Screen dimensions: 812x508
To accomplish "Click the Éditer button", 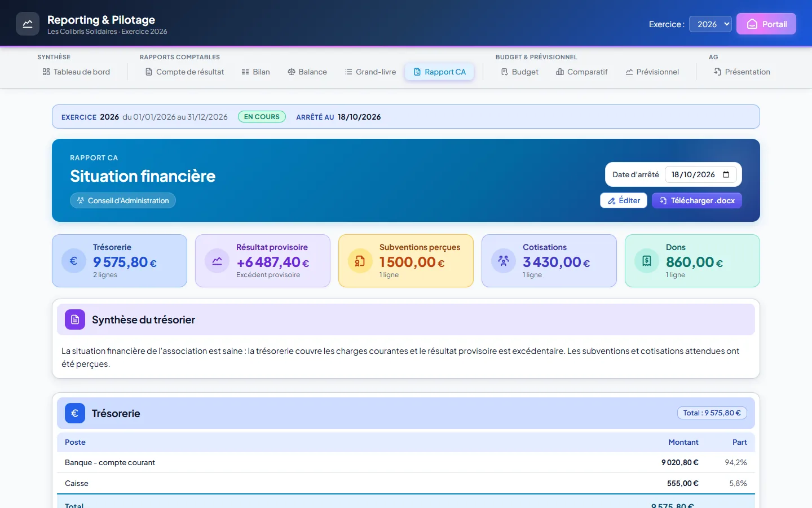I will pyautogui.click(x=624, y=200).
